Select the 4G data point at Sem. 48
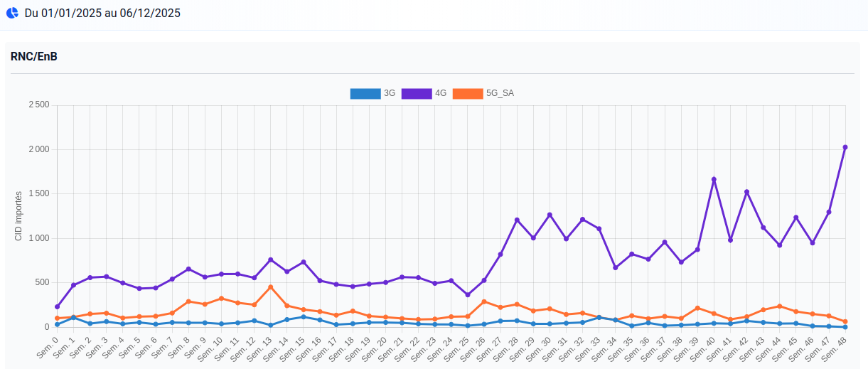The width and height of the screenshot is (868, 369). pyautogui.click(x=845, y=147)
